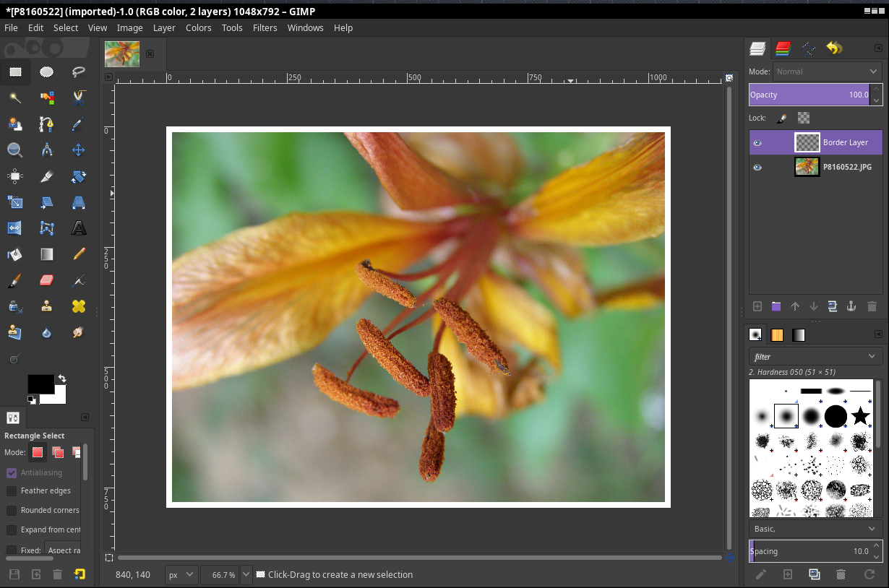Select the Pencil tool
This screenshot has width=889, height=588.
79,254
